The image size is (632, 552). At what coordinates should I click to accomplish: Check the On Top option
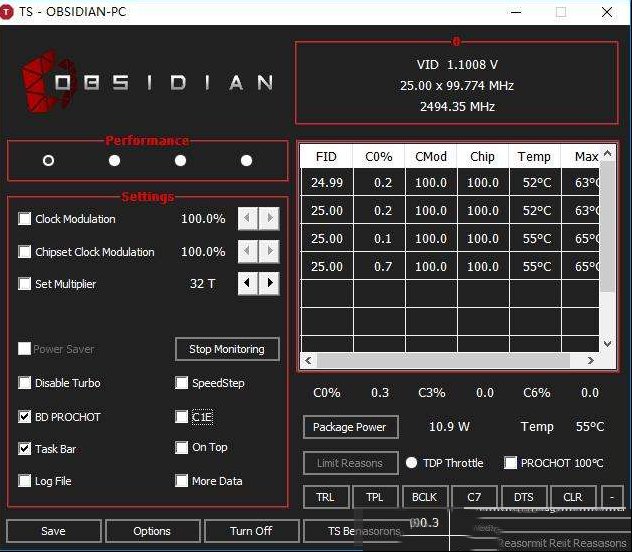click(182, 447)
